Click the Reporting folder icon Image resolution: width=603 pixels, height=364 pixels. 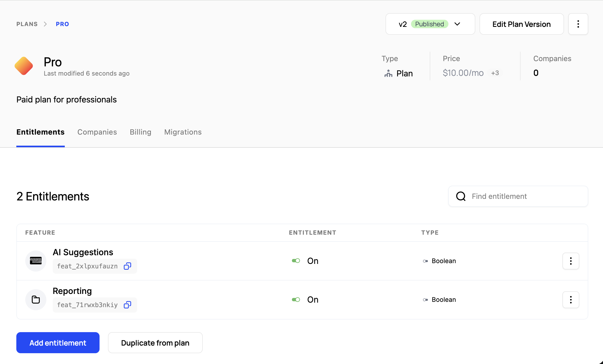click(36, 299)
